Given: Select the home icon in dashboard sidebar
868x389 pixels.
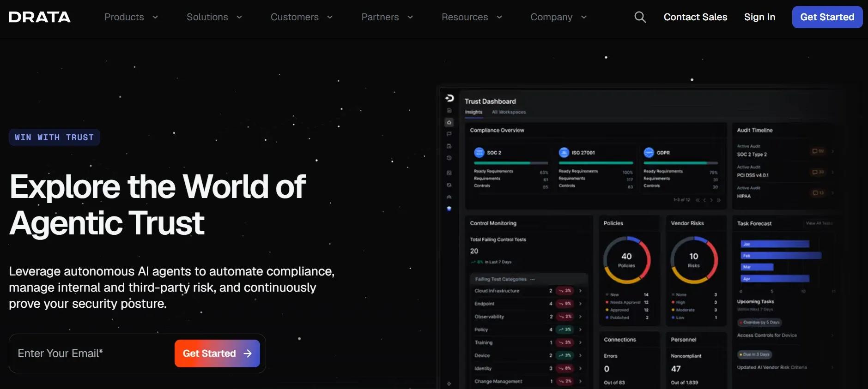Looking at the screenshot, I should tap(449, 122).
